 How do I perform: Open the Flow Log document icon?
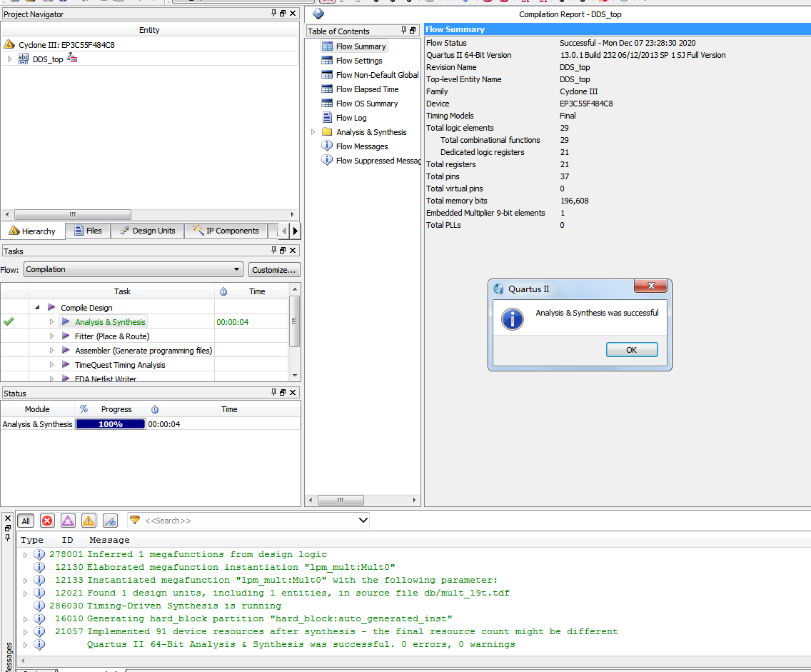tap(327, 118)
